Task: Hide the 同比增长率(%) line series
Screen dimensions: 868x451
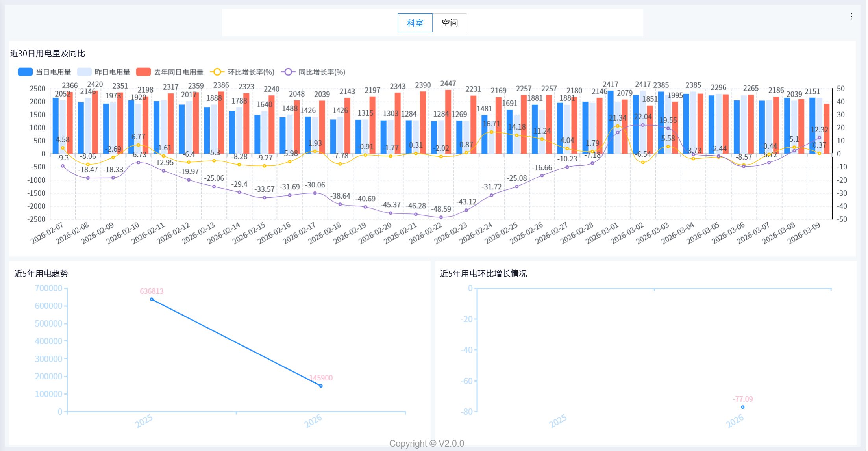Action: click(313, 72)
